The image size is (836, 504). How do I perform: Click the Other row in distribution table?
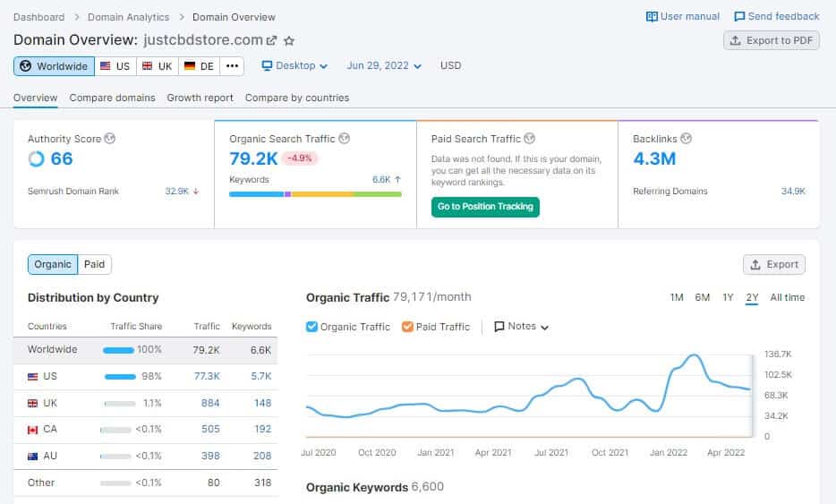click(146, 483)
